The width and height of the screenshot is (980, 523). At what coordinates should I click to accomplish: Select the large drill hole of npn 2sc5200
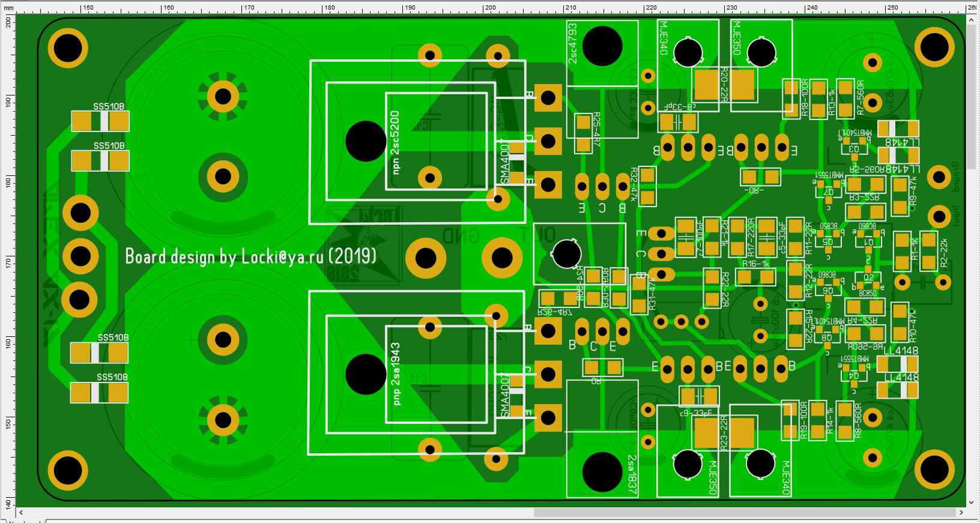tap(366, 141)
